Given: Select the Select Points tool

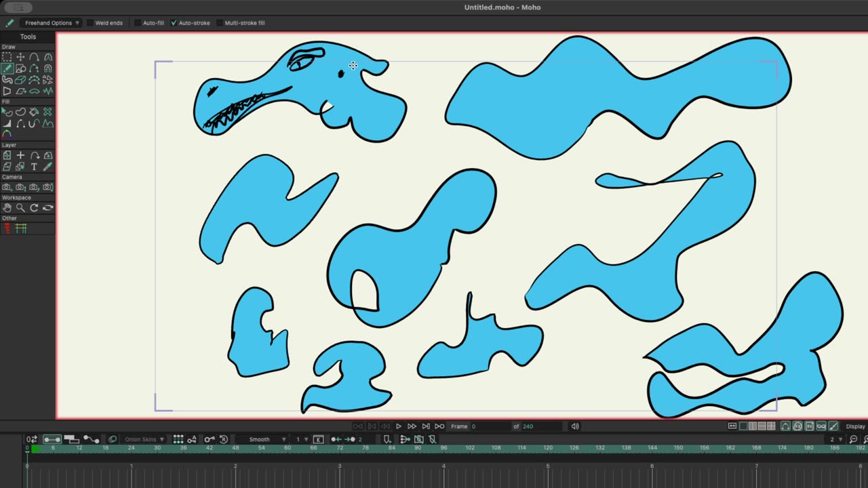Looking at the screenshot, I should pos(7,57).
